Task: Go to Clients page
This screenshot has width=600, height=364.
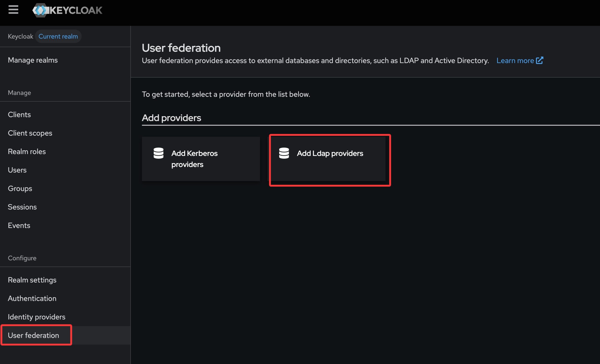Action: point(65,115)
